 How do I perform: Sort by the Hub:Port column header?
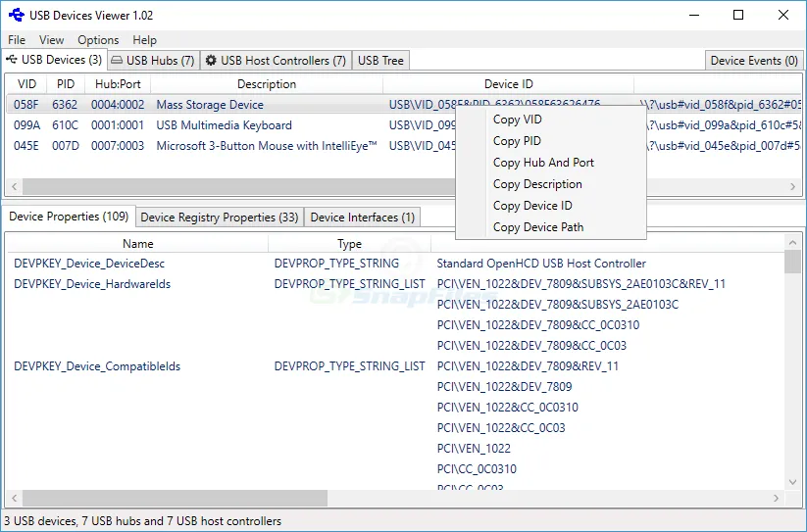[118, 84]
